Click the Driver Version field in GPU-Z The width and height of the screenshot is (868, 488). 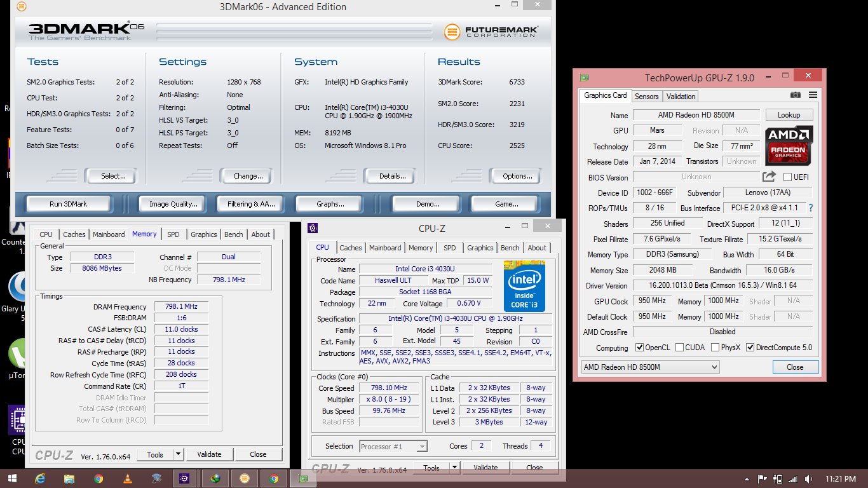722,286
